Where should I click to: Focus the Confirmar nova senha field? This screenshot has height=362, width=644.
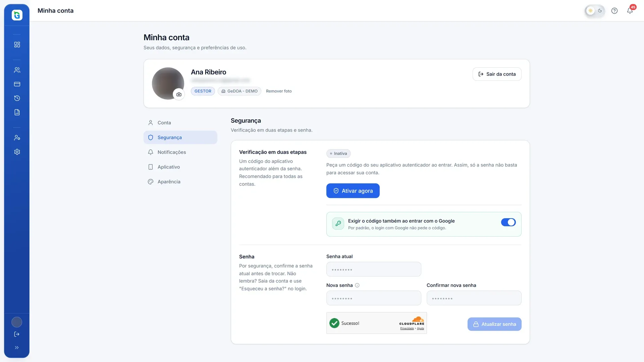[x=474, y=298]
